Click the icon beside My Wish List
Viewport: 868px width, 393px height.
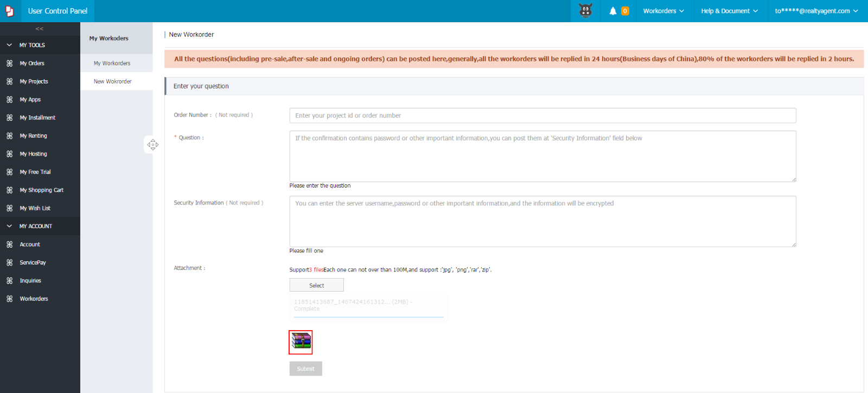tap(10, 208)
